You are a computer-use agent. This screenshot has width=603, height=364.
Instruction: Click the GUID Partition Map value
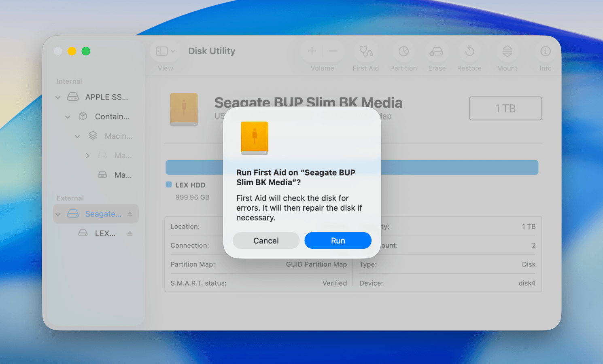(316, 265)
